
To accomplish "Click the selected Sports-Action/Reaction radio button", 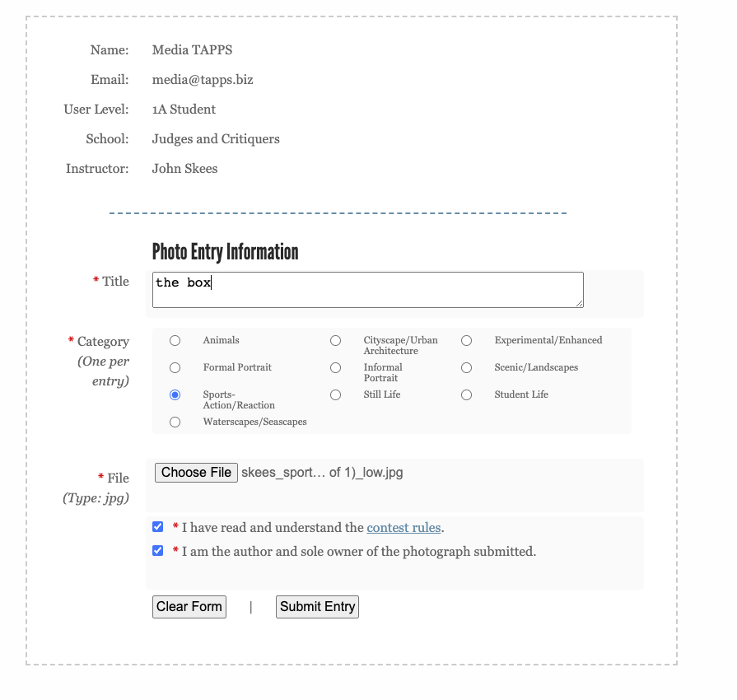I will (175, 394).
